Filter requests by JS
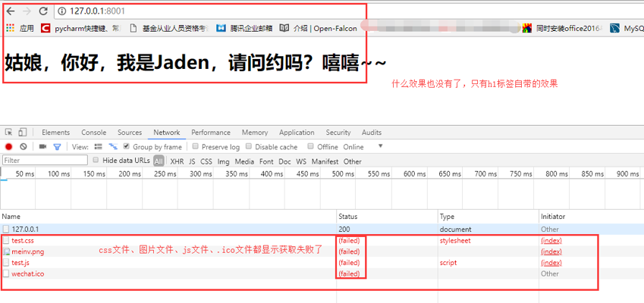644x303 pixels. (192, 161)
